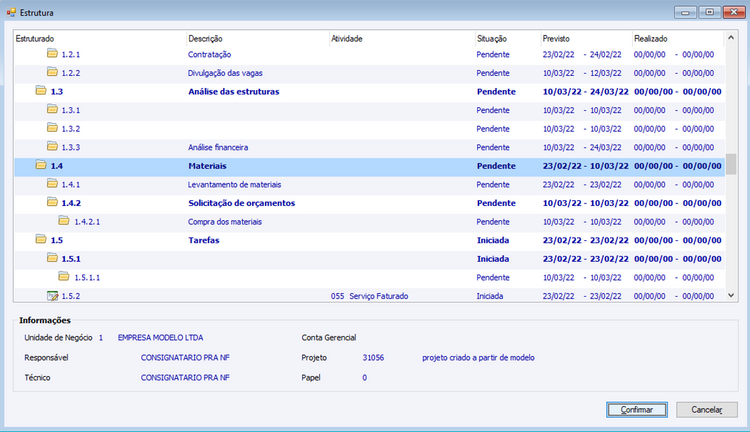Screen dimensions: 750x432
Task: Click 'Iniciada' status of row 1.5.1
Action: click(x=493, y=259)
